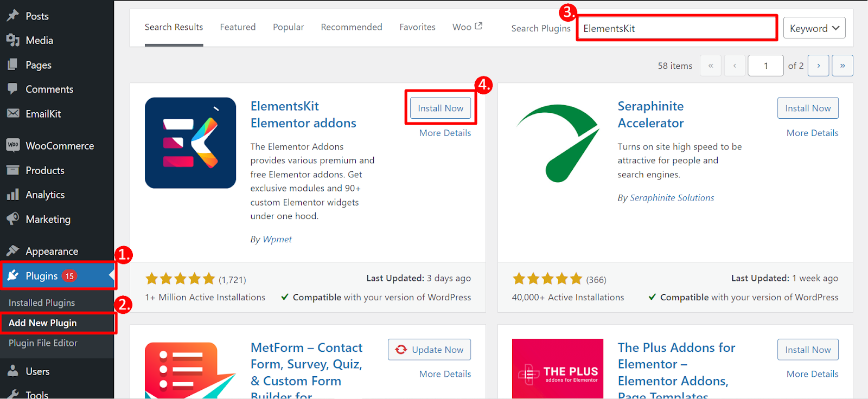The image size is (868, 399).
Task: Click '1+ Million Active Installations' text
Action: (205, 297)
